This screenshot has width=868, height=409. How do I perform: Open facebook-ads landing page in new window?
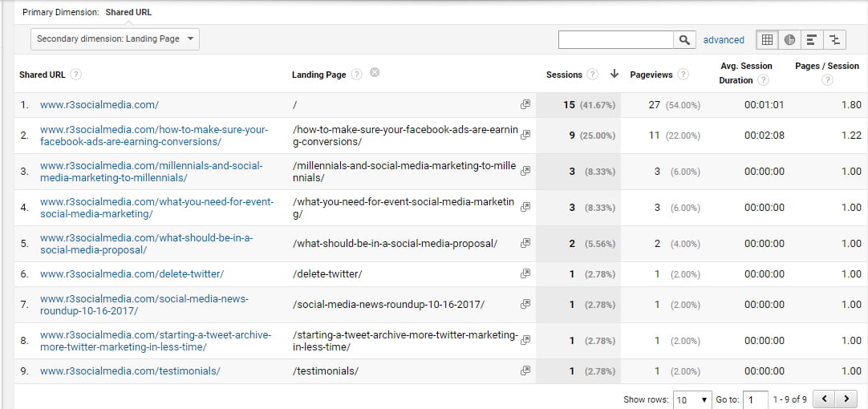point(525,135)
